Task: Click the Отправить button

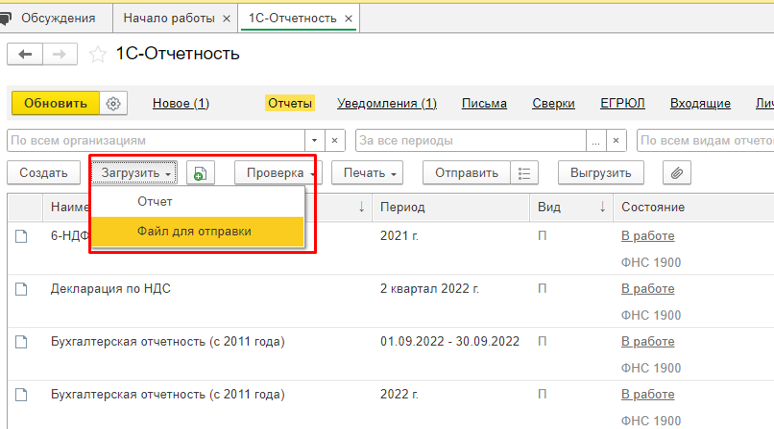Action: point(466,173)
